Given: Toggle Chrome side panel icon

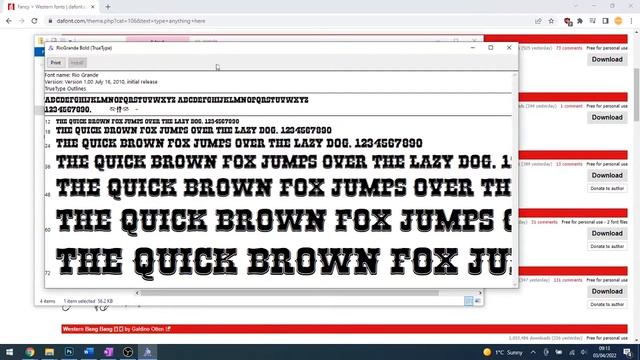Looking at the screenshot, I should tap(605, 21).
